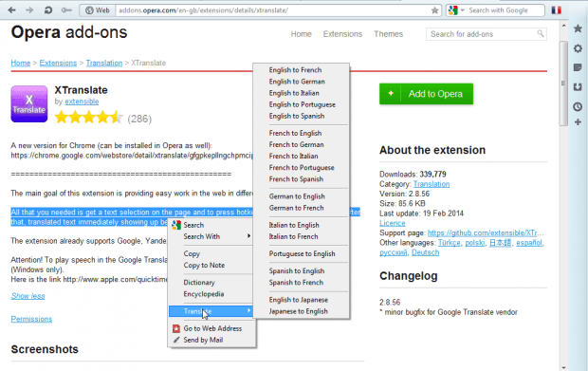Bookmark the page using the address bar star

434,10
